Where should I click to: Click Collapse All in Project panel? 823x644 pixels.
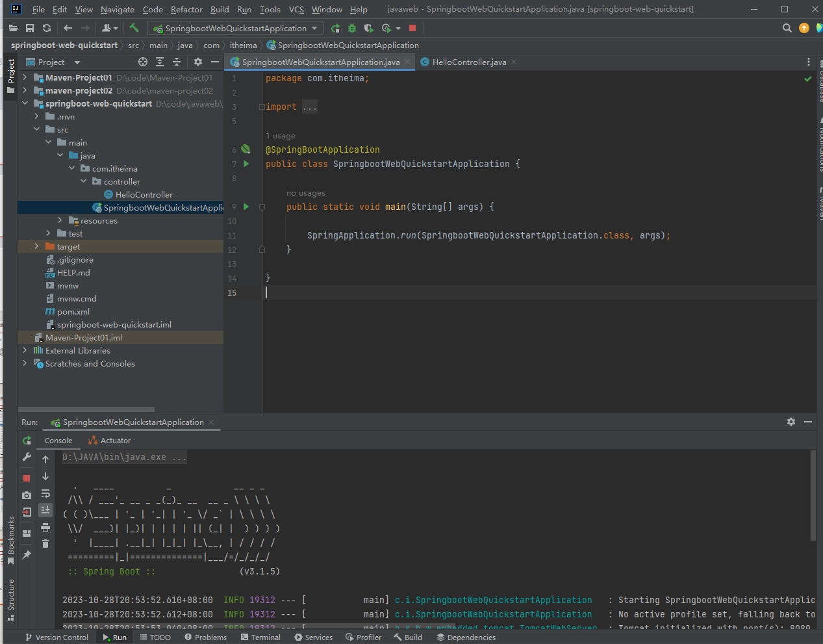[x=177, y=62]
